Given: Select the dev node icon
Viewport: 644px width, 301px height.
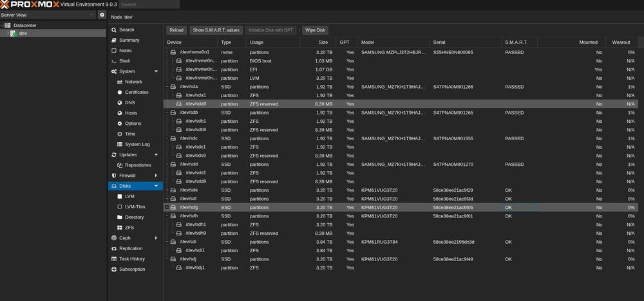Looking at the screenshot, I should pyautogui.click(x=14, y=33).
